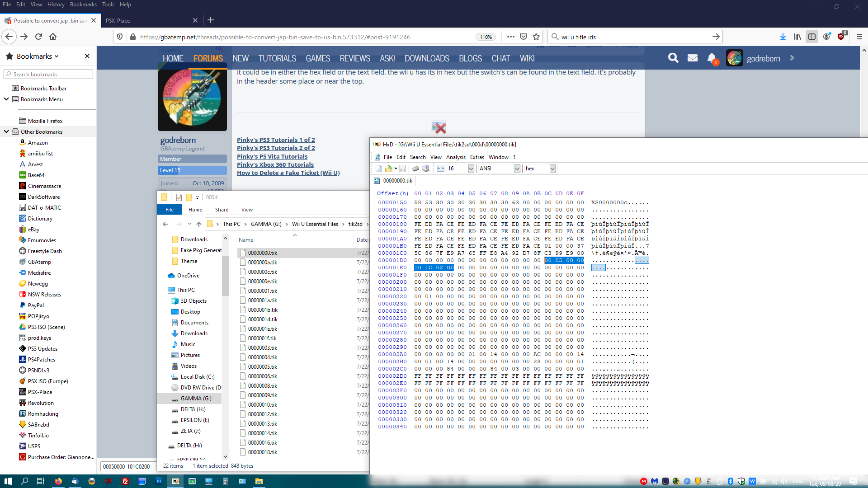Open Firefox page actions menu (three dots)
868x488 pixels.
coord(511,37)
